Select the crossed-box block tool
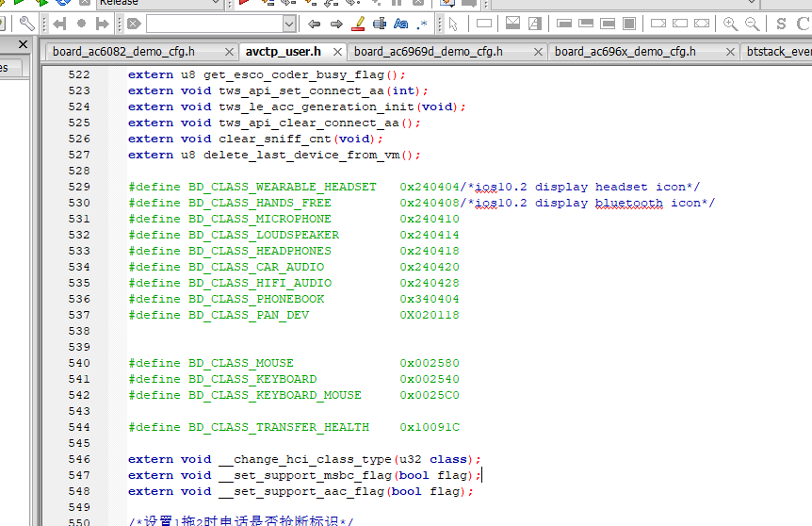 click(512, 24)
